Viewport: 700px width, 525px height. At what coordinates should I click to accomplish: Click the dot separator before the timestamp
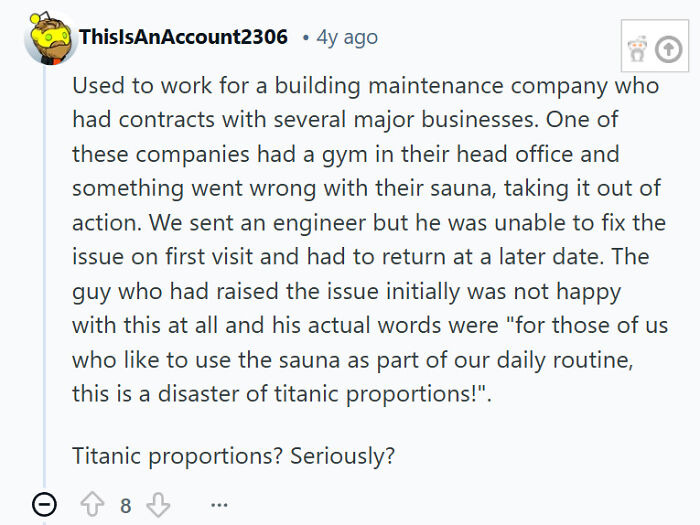click(305, 38)
